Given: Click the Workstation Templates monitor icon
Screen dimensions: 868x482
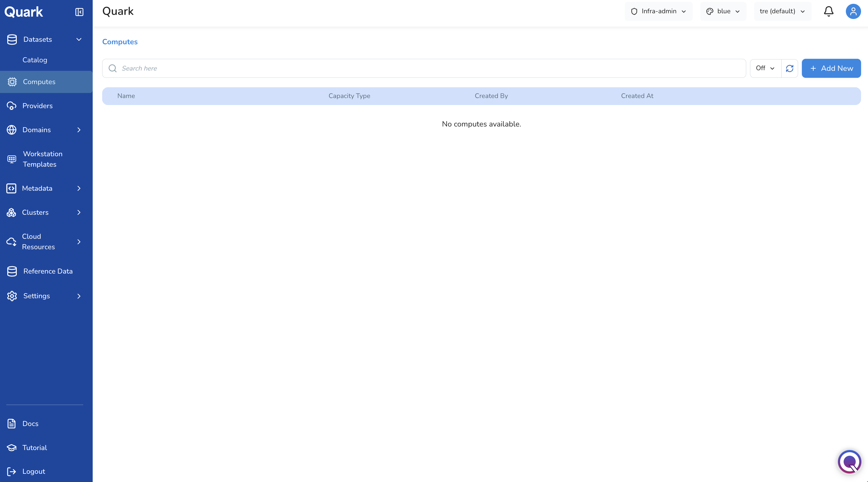Looking at the screenshot, I should pyautogui.click(x=12, y=159).
